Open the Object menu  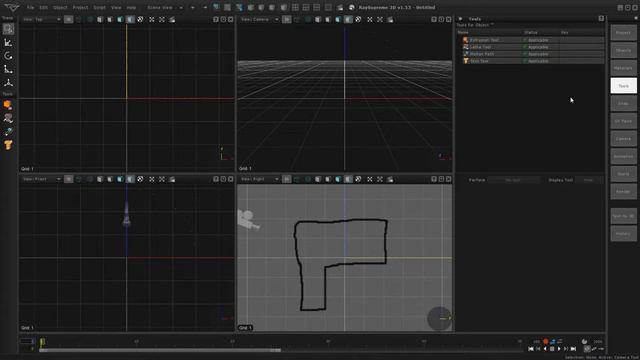tap(60, 7)
